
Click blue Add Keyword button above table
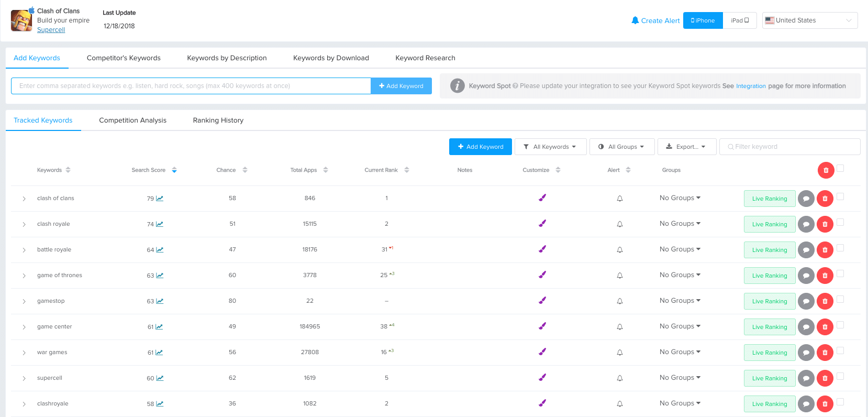(x=480, y=147)
